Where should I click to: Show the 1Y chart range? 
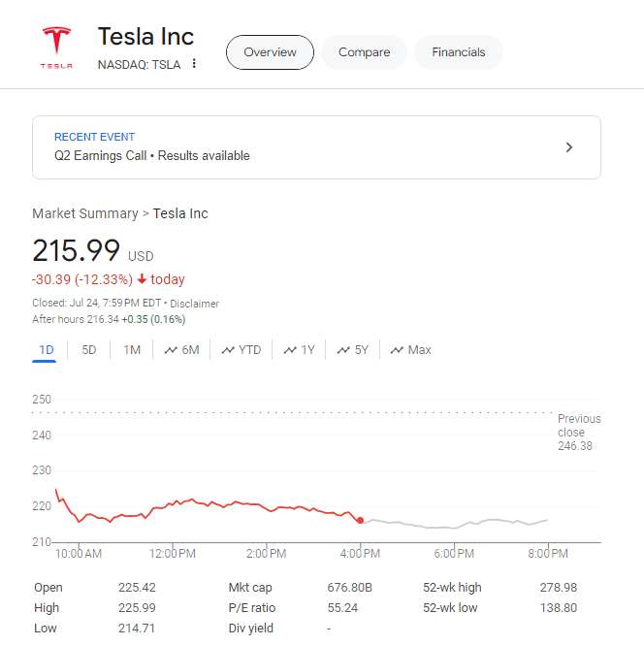point(300,350)
